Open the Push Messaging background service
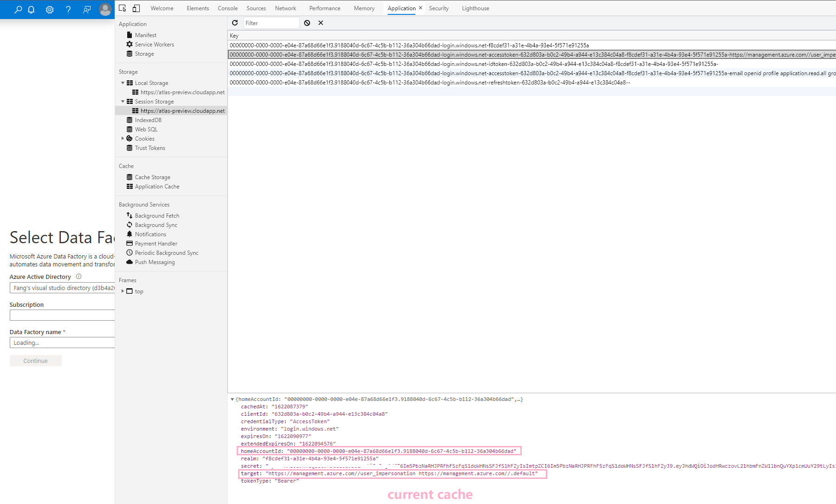836x504 pixels. 155,262
